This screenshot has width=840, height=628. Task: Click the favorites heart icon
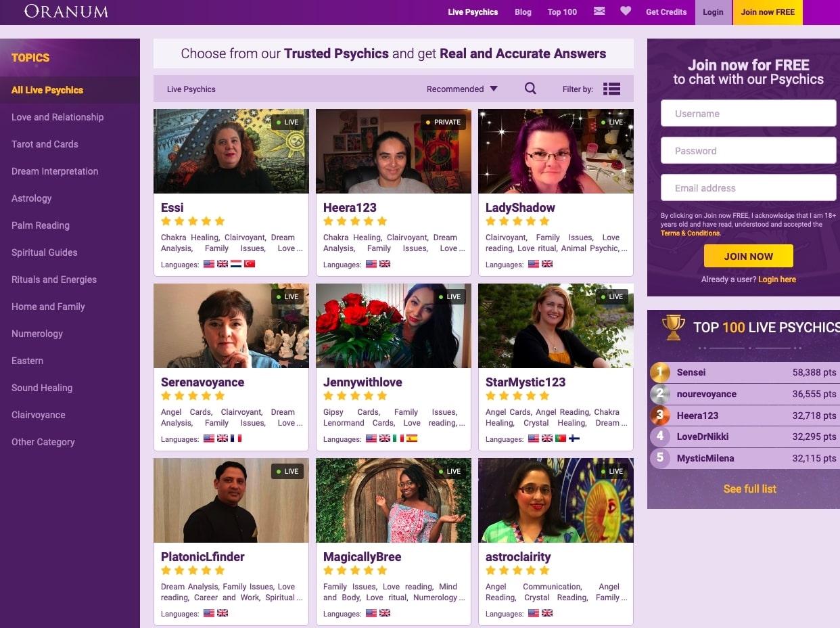click(626, 11)
